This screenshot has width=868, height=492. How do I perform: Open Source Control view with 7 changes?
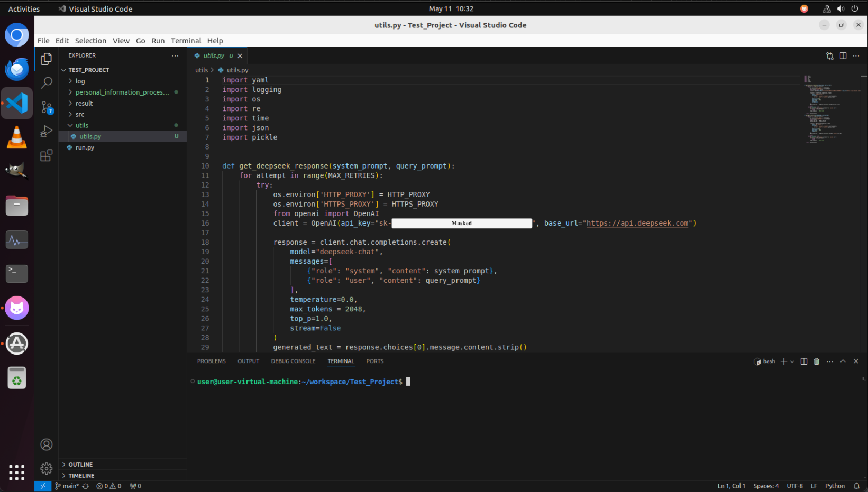[x=47, y=107]
